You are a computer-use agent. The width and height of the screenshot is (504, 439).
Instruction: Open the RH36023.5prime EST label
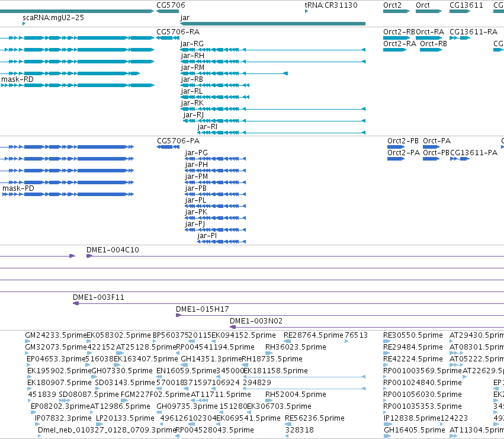296,347
